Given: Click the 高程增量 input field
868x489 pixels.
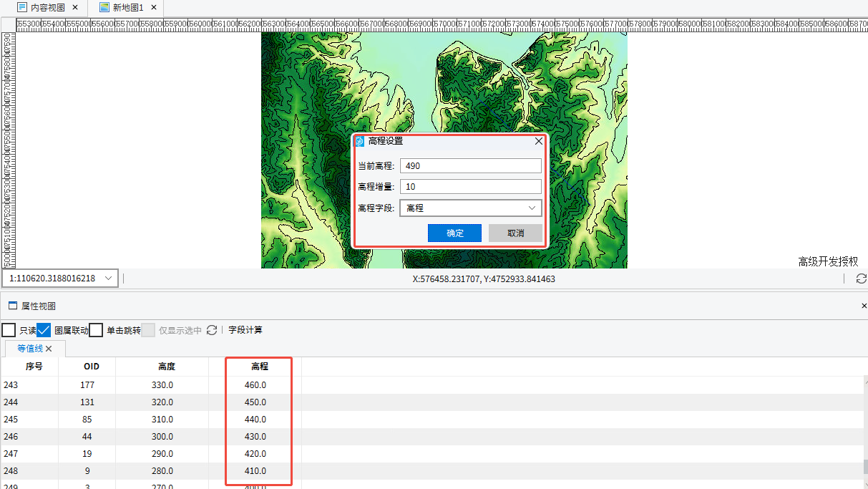Looking at the screenshot, I should click(470, 187).
